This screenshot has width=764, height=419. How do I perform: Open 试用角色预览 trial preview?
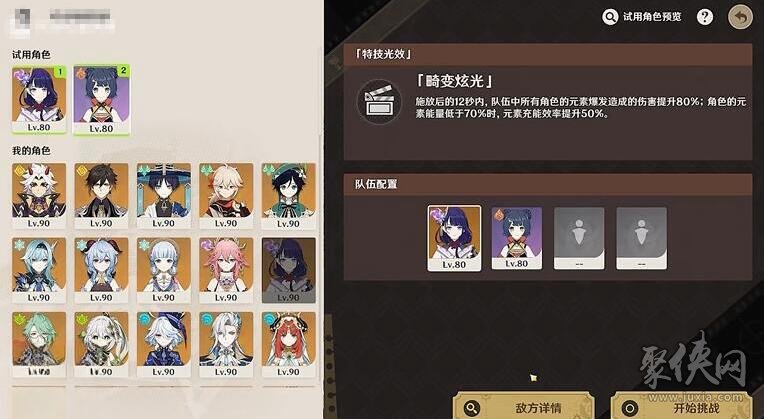642,17
